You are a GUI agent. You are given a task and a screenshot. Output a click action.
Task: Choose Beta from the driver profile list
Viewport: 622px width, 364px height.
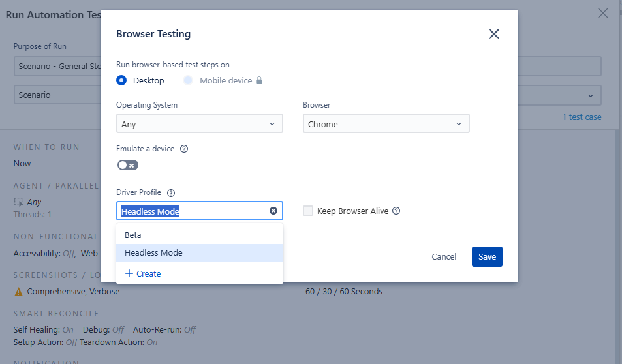point(133,235)
